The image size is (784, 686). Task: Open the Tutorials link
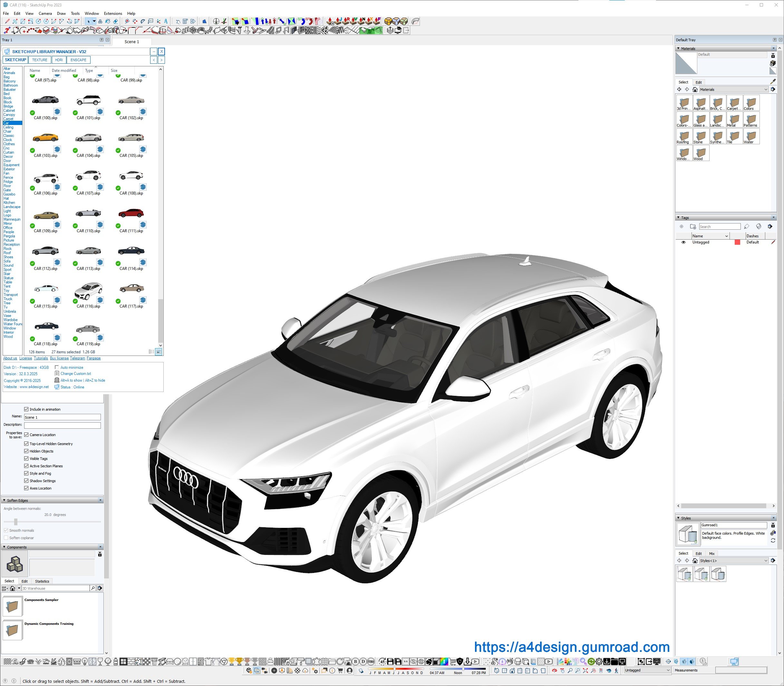pos(41,358)
